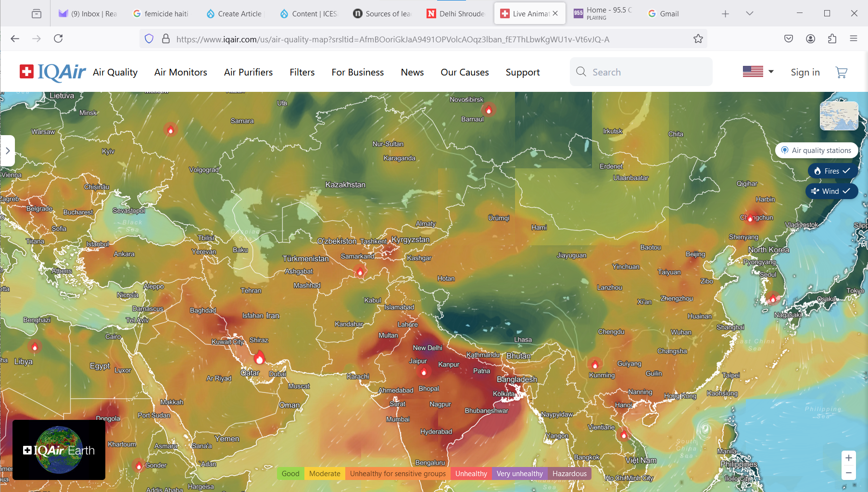Click the IQAir logo

(52, 72)
